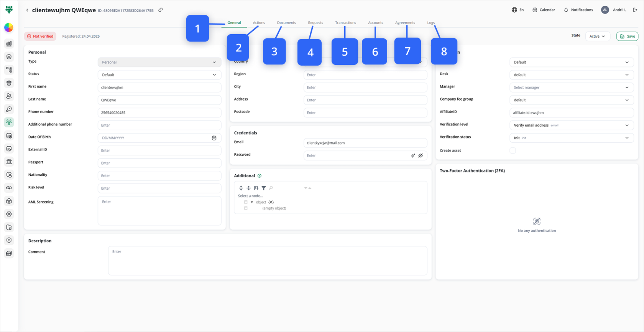This screenshot has width=644, height=332.
Task: Expand all fields in Additional JSON editor
Action: click(x=241, y=188)
